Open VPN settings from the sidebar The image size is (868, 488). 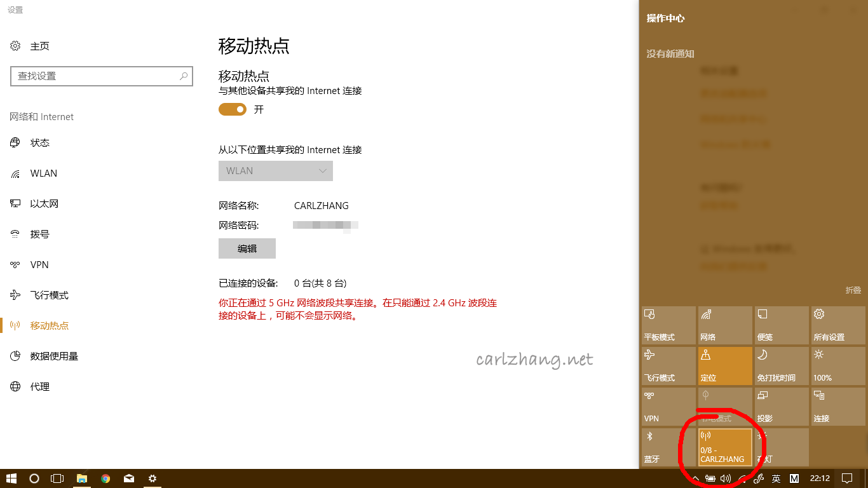39,264
